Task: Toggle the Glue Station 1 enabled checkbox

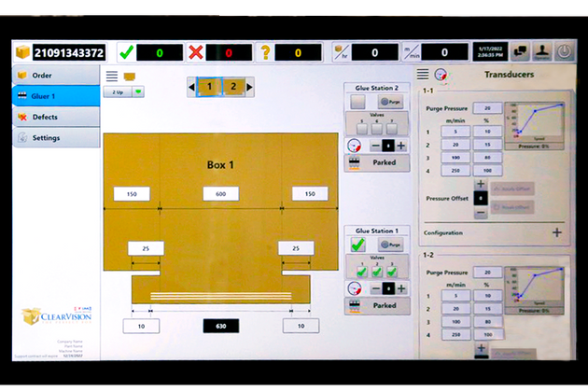Action: pos(357,245)
